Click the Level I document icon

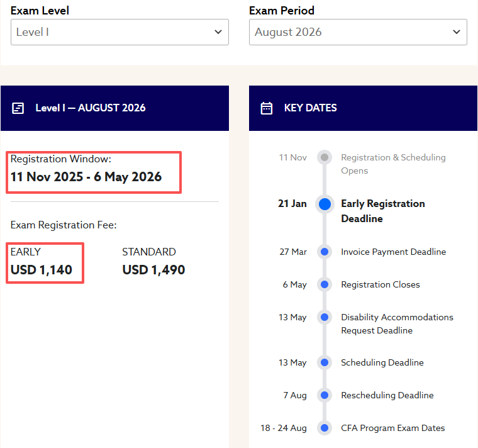[x=18, y=108]
